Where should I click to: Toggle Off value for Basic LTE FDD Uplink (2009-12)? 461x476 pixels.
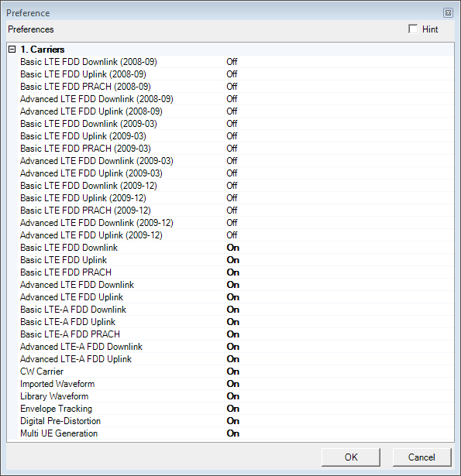click(232, 198)
